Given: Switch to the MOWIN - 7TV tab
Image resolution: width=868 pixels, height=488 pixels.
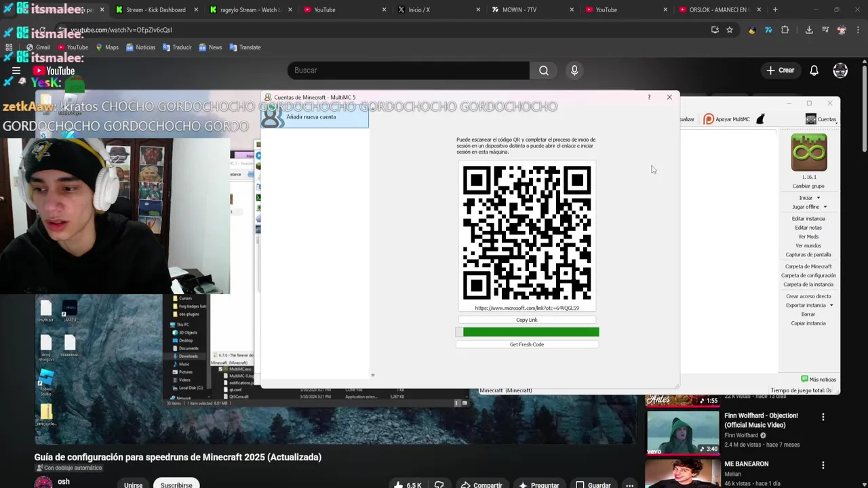Looking at the screenshot, I should click(x=531, y=9).
